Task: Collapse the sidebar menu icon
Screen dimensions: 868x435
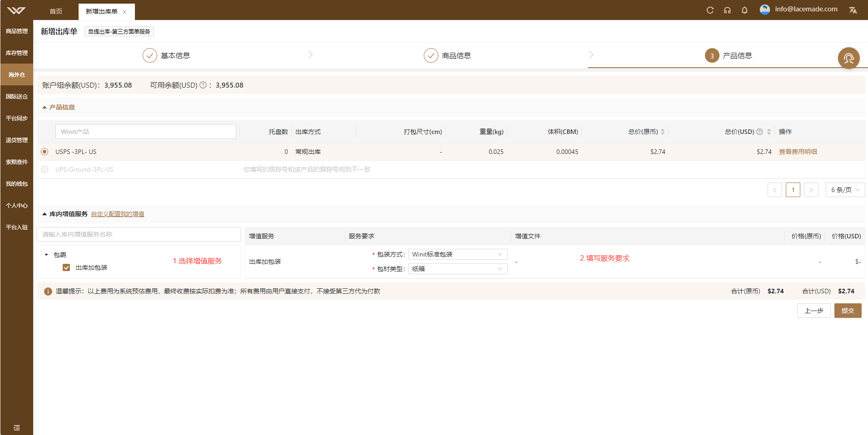Action: 17,428
